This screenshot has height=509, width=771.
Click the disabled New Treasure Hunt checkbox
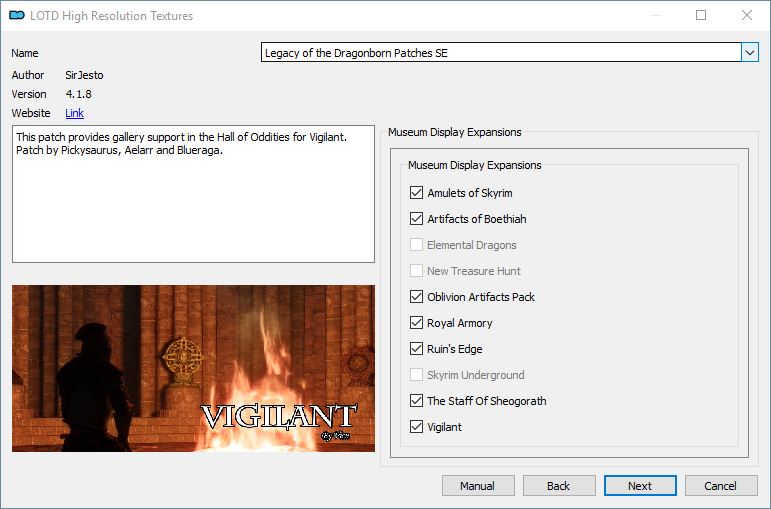tap(416, 271)
